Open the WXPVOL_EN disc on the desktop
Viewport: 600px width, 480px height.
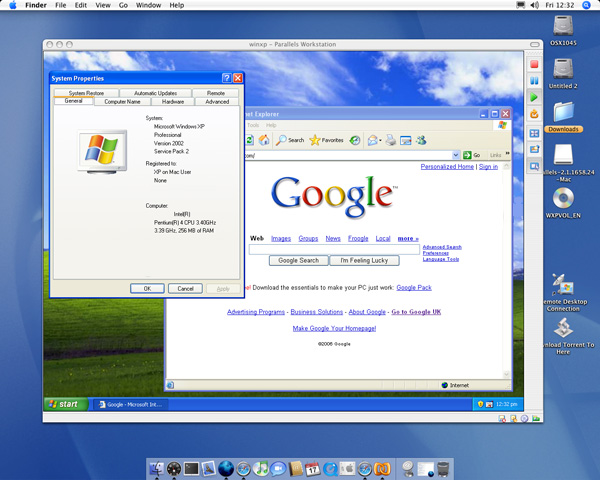pos(563,203)
